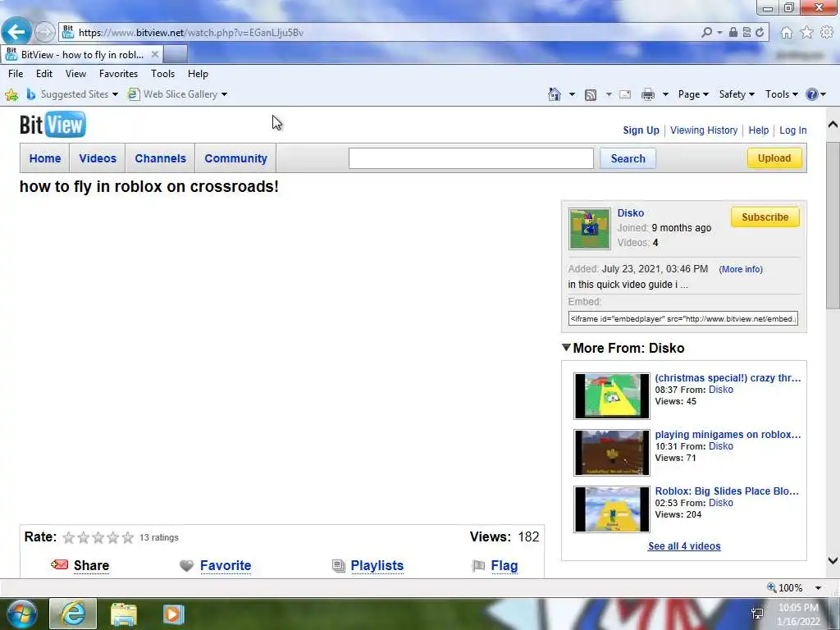The width and height of the screenshot is (840, 630).
Task: Click the lock security icon in address bar
Action: [733, 32]
